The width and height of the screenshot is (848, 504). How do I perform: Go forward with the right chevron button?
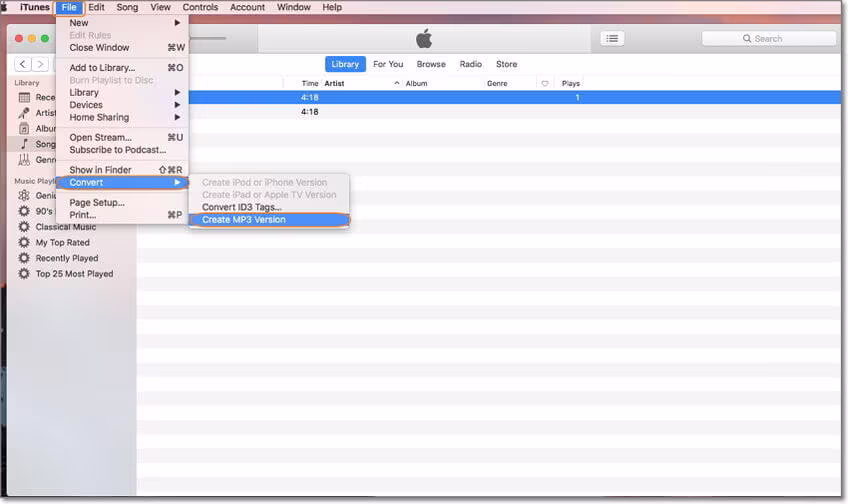(x=40, y=64)
